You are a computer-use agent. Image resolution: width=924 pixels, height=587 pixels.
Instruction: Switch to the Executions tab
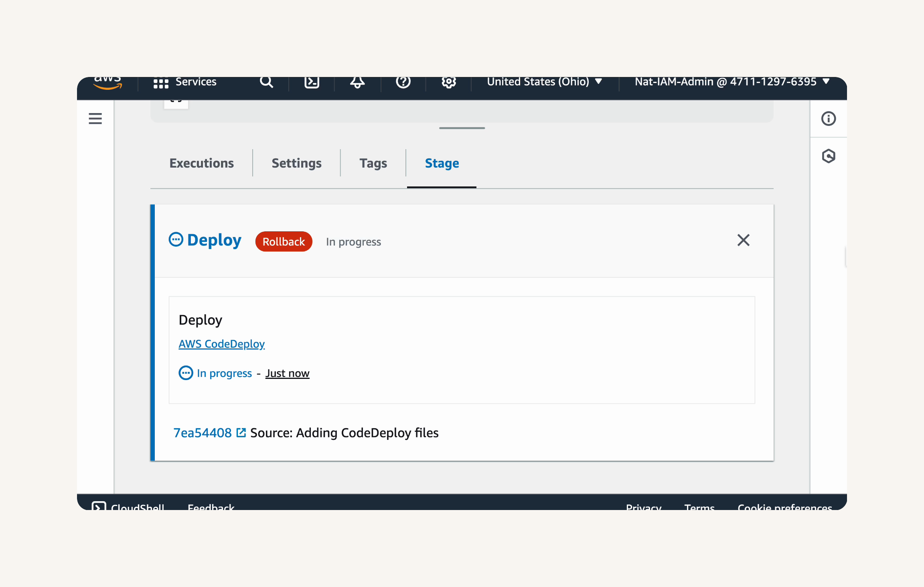(201, 163)
